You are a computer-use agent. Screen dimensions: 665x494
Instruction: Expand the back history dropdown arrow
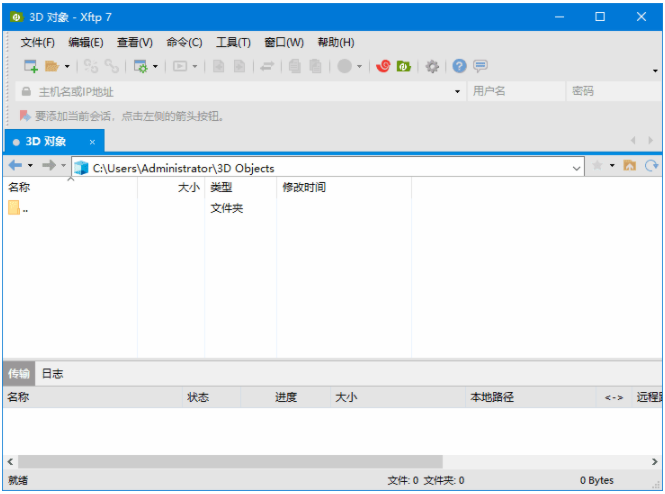point(30,165)
